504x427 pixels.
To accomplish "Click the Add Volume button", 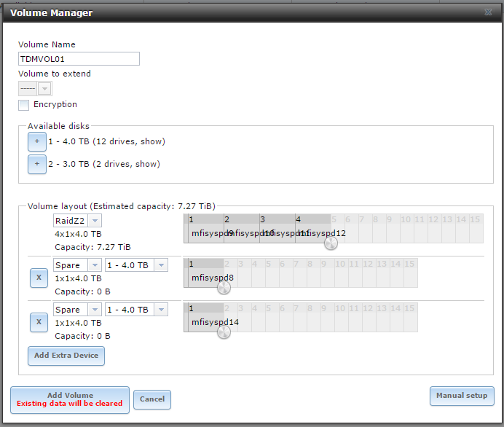I will (70, 399).
